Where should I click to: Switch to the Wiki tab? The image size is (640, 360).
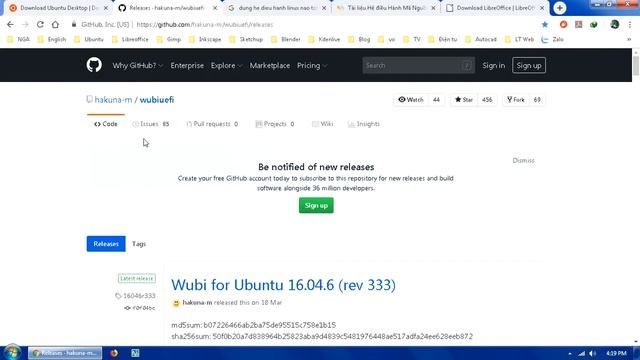click(x=322, y=124)
